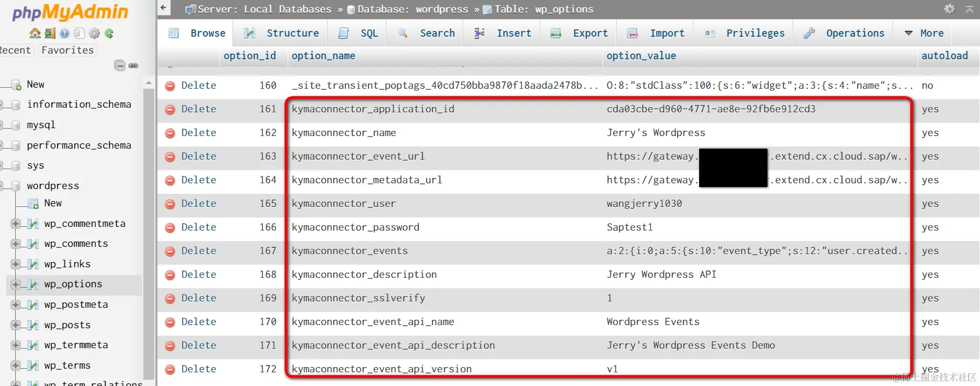Click wp_options table icon in tree

(x=33, y=284)
